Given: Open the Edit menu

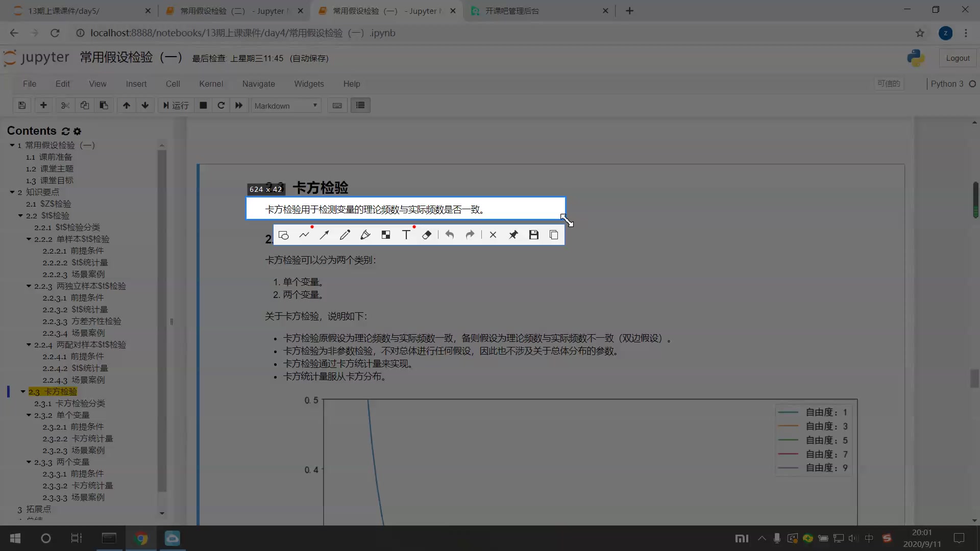Looking at the screenshot, I should (63, 84).
